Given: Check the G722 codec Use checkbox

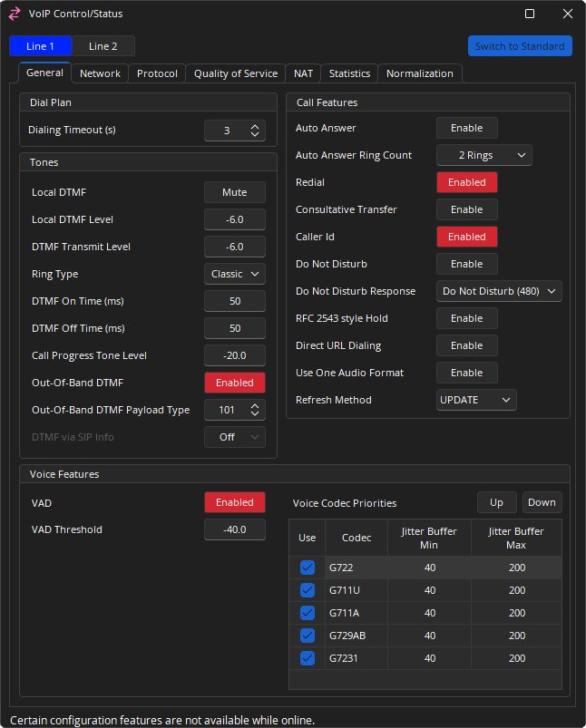Looking at the screenshot, I should [x=308, y=568].
